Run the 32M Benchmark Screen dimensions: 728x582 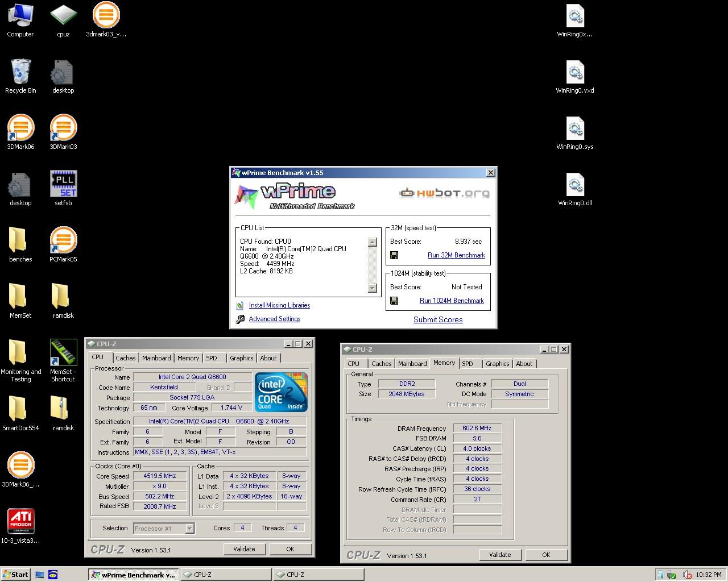click(456, 255)
